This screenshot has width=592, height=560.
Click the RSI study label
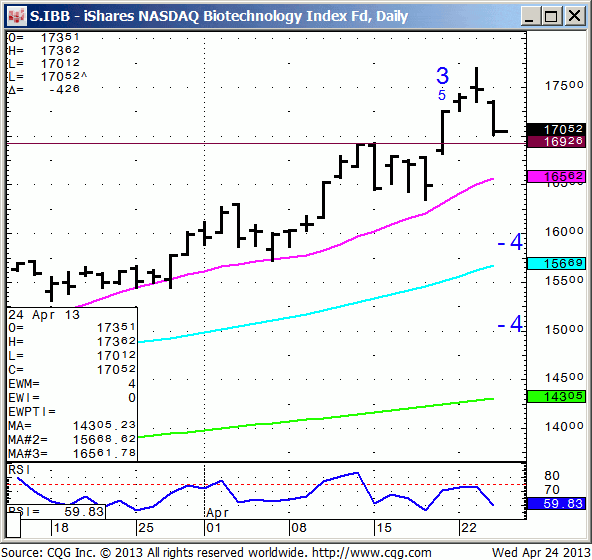coord(19,470)
